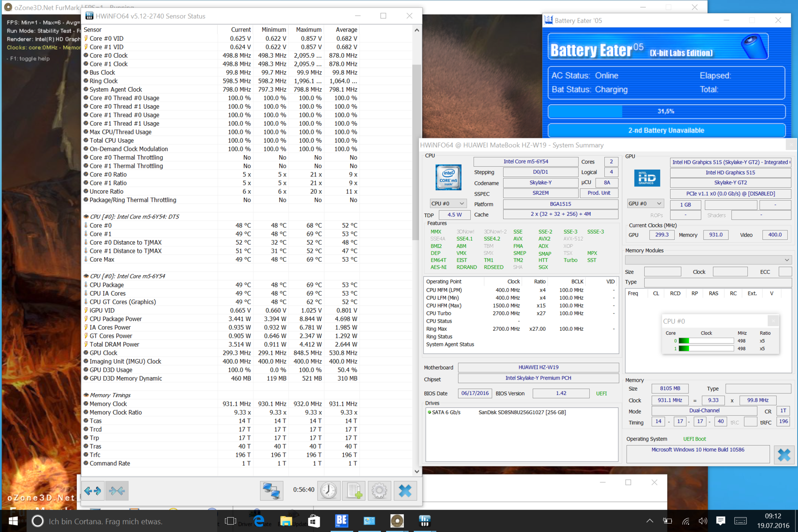Reset sensor timer with the clock icon
798x532 pixels.
coord(329,490)
